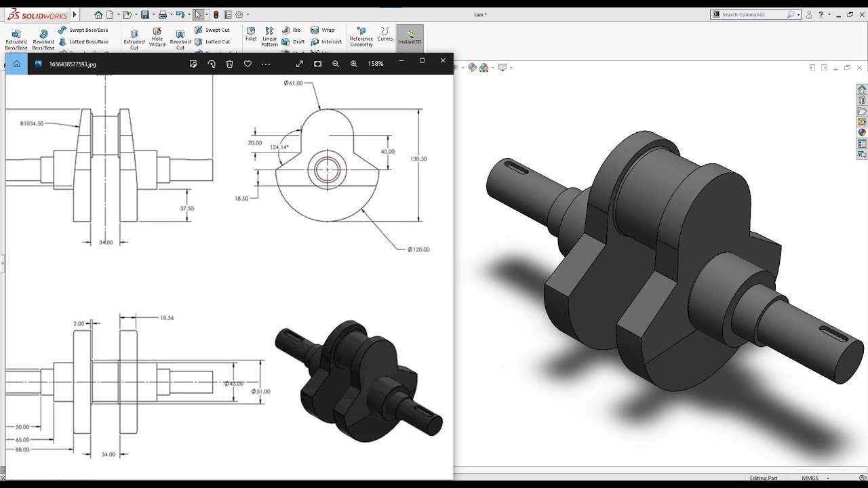The image size is (868, 488).
Task: Choose Lofted Boss/Base feature
Action: coord(83,41)
